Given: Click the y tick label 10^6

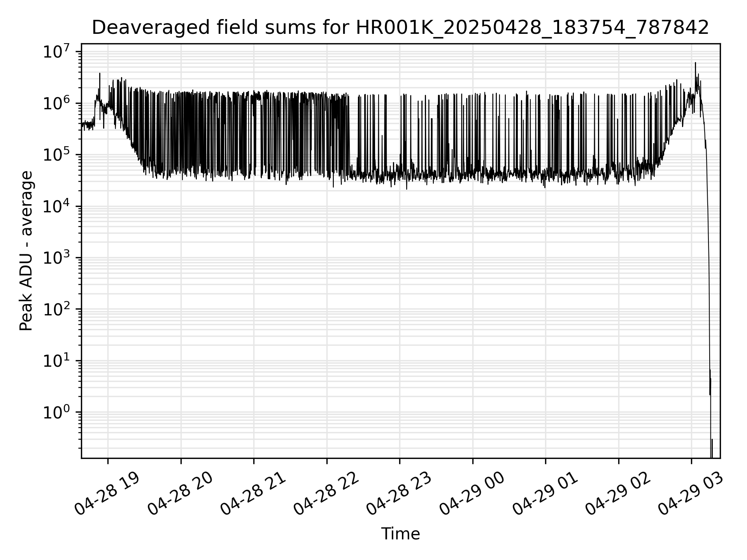Looking at the screenshot, I should coord(56,103).
